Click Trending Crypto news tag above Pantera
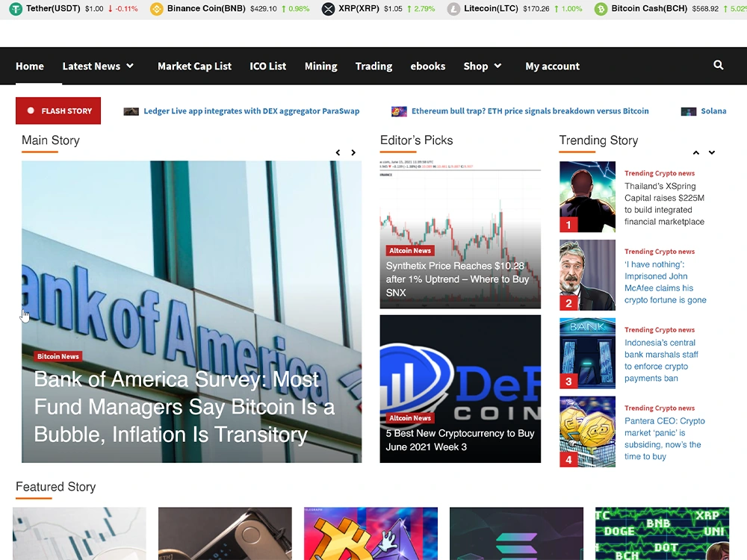Image resolution: width=747 pixels, height=560 pixels. [x=660, y=408]
